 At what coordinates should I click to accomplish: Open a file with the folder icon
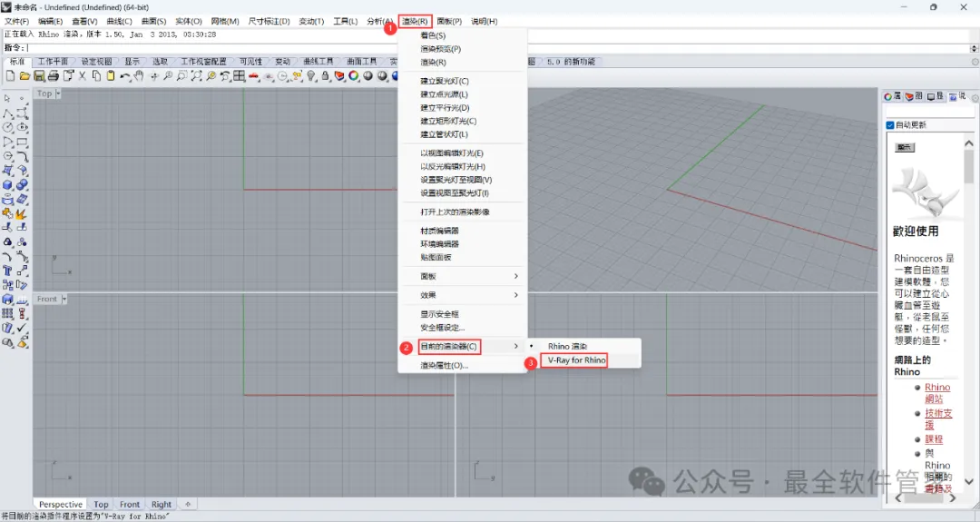pos(24,75)
